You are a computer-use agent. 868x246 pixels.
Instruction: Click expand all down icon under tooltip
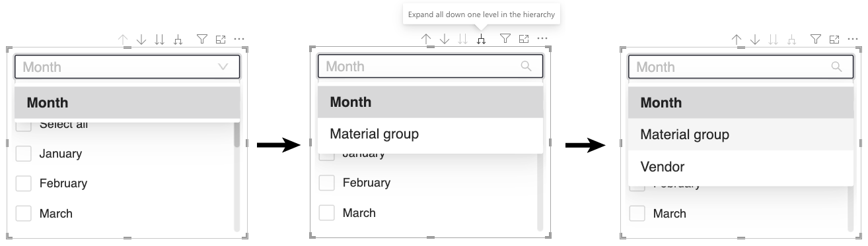pos(481,40)
